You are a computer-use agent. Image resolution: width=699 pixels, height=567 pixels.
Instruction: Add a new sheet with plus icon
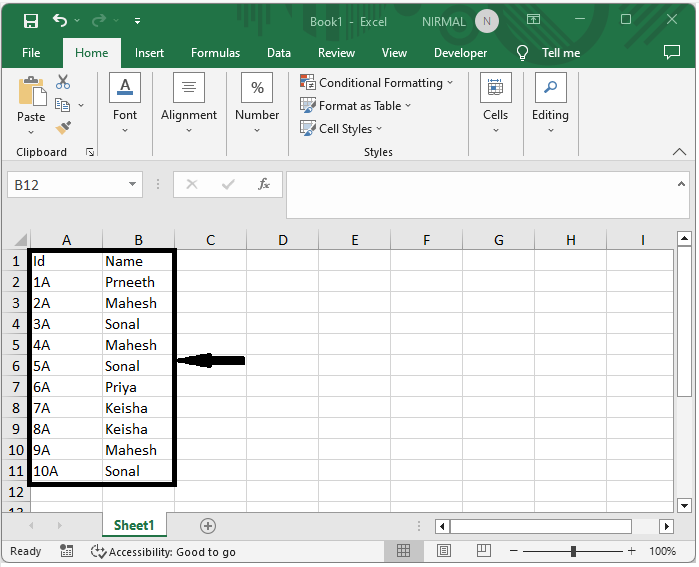pyautogui.click(x=208, y=525)
